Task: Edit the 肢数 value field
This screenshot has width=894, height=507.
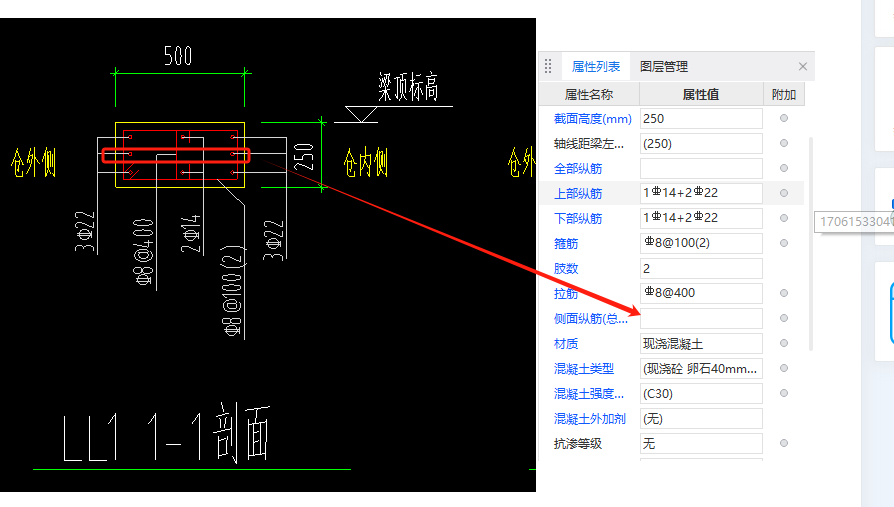Action: coord(701,269)
